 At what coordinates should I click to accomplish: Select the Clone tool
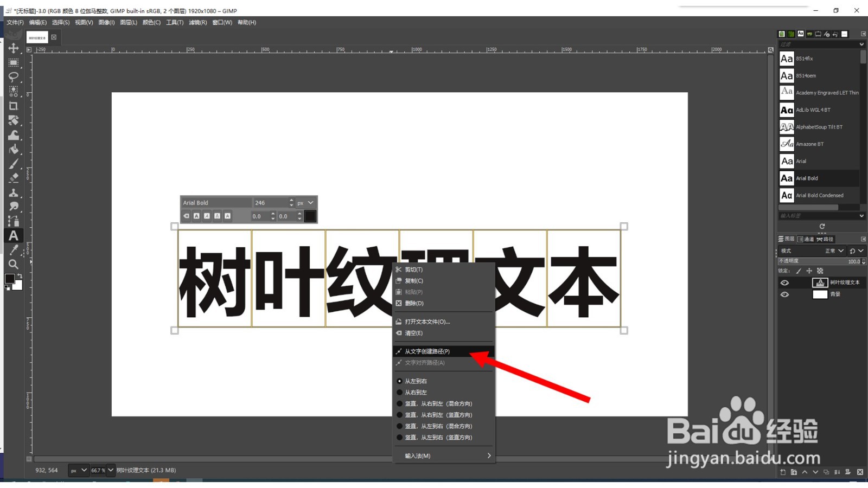[x=14, y=192]
